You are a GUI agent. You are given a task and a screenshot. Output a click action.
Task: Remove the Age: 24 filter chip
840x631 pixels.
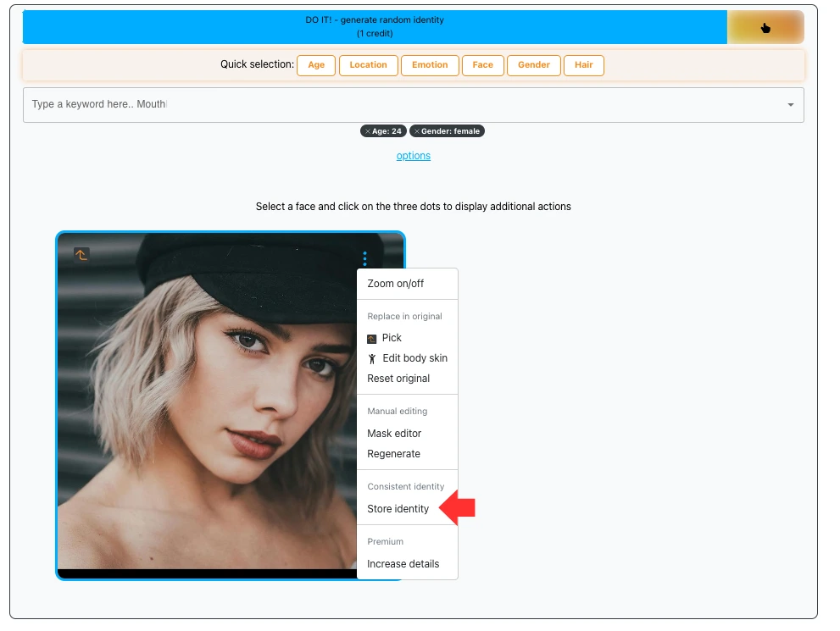[366, 131]
